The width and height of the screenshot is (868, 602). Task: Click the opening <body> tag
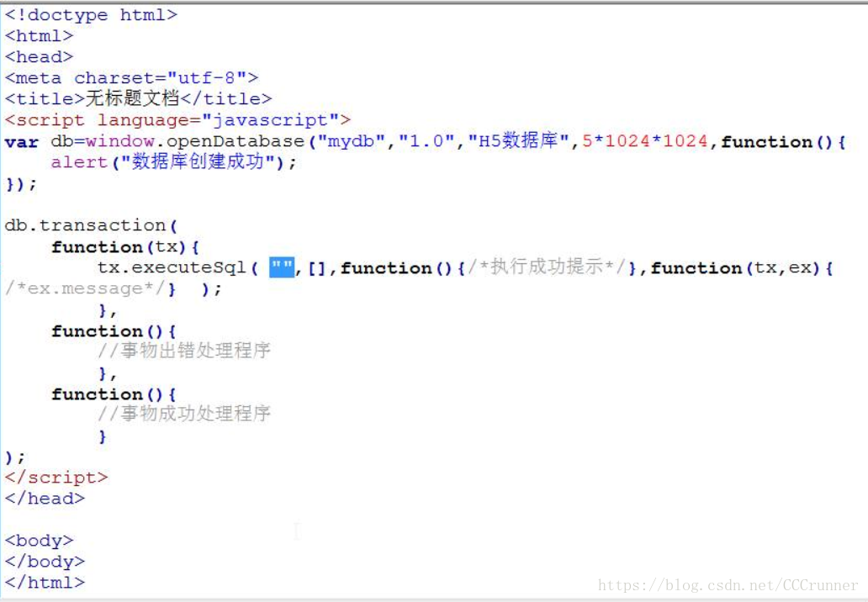point(40,541)
